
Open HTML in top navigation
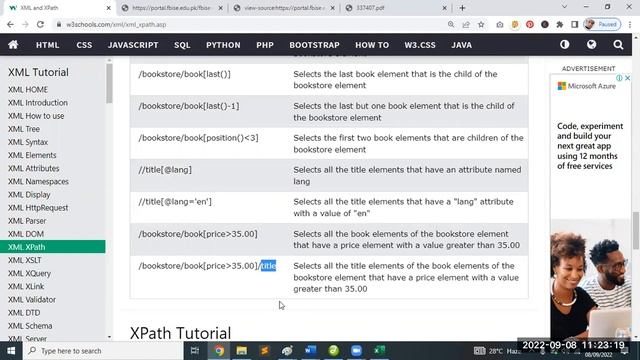click(48, 45)
